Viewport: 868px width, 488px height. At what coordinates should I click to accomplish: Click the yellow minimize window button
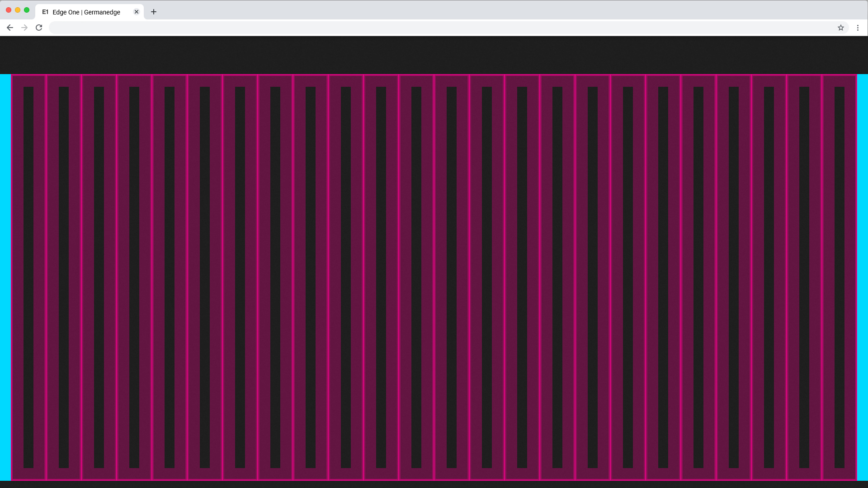(18, 10)
